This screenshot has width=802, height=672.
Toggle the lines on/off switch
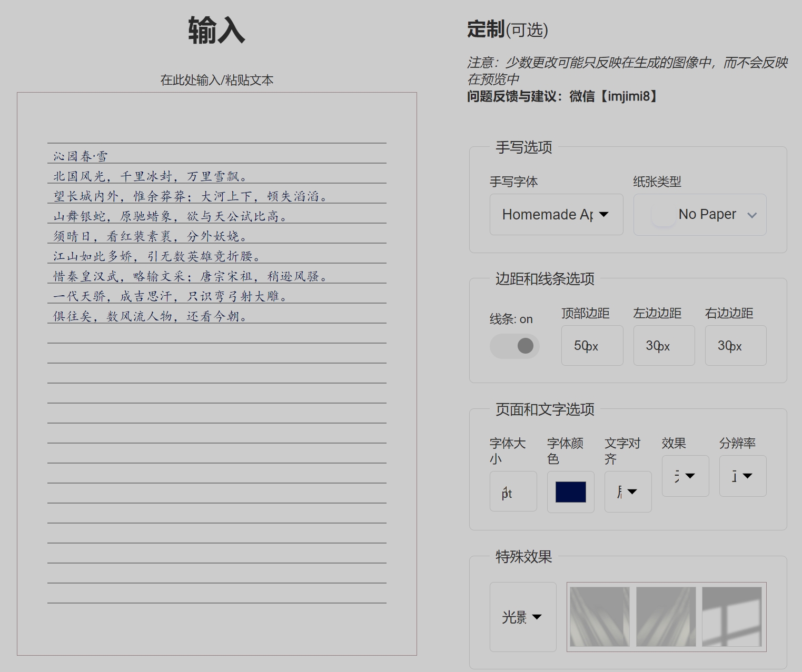(514, 346)
